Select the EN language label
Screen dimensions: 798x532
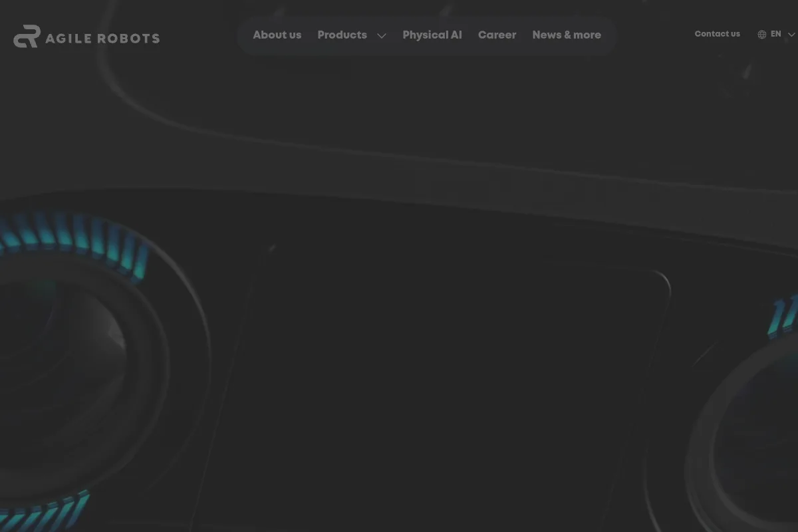click(776, 34)
